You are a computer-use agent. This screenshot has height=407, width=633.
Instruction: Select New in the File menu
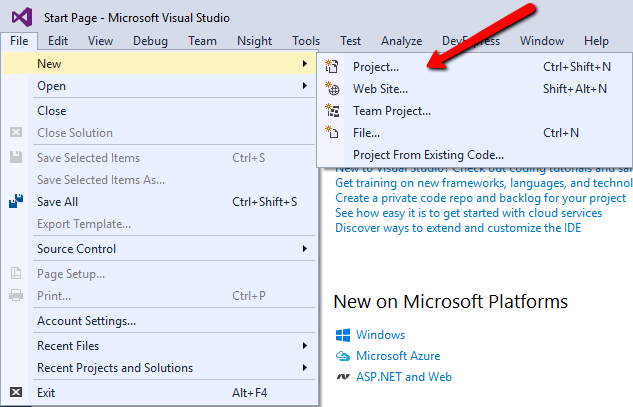[159, 64]
